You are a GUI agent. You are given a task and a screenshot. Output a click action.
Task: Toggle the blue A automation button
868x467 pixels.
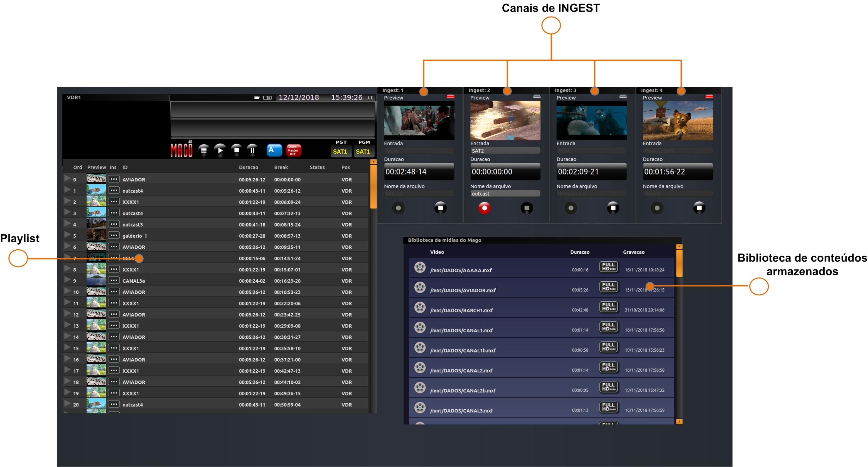pyautogui.click(x=274, y=150)
